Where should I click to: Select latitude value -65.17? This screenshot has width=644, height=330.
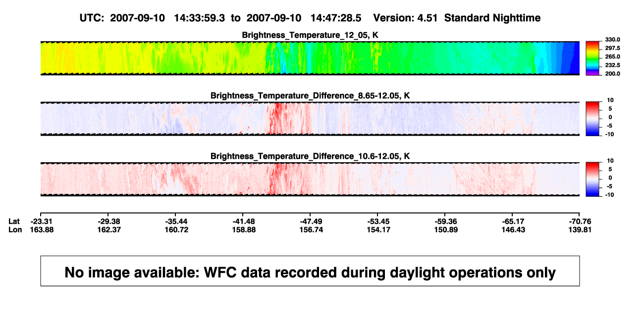tap(513, 221)
